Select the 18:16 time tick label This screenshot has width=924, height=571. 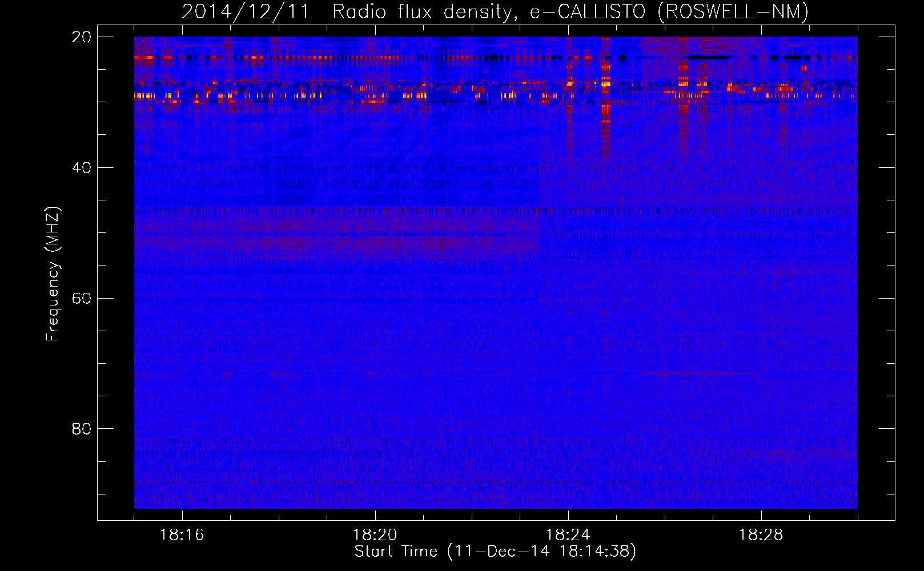[182, 535]
